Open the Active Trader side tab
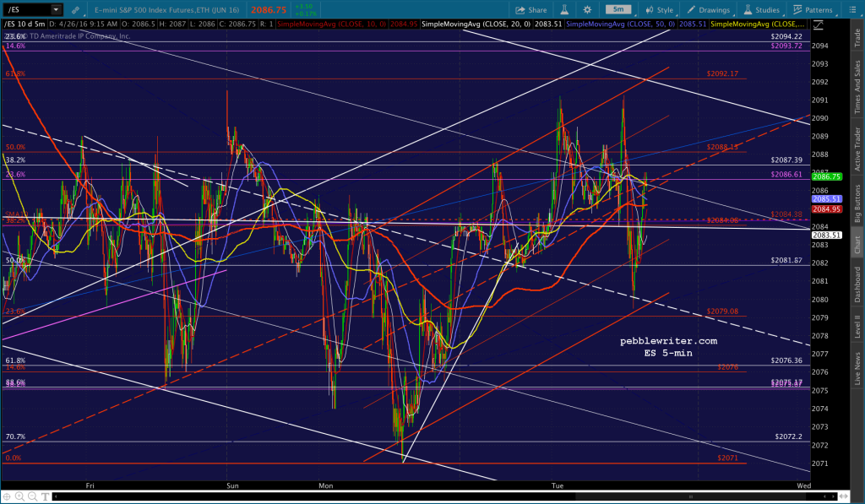The image size is (865, 504). pyautogui.click(x=857, y=149)
